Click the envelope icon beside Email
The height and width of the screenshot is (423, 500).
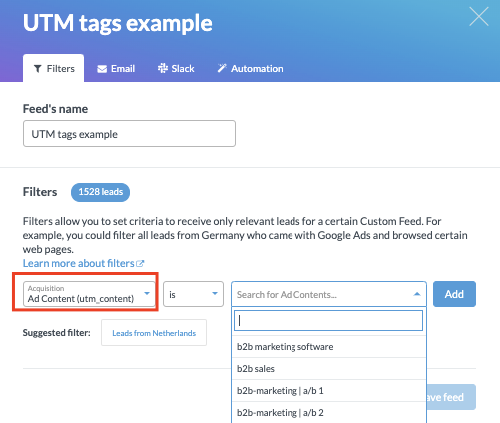click(x=102, y=69)
